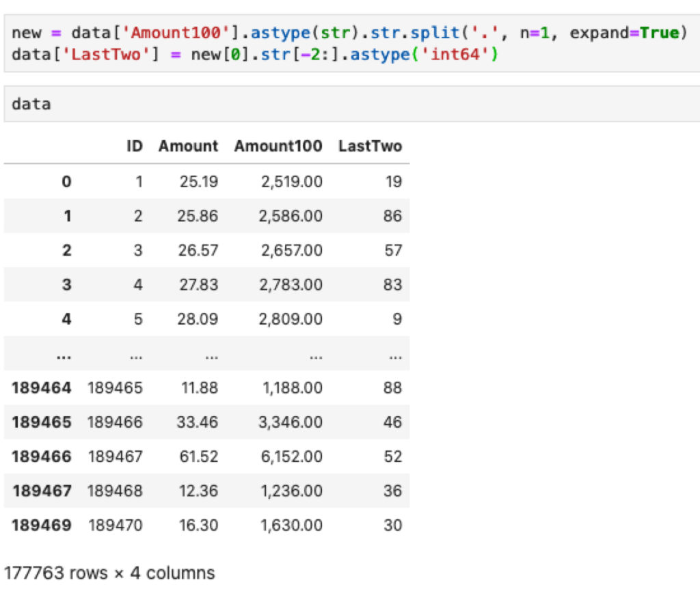The height and width of the screenshot is (602, 700).
Task: Click the Amount column header
Action: pyautogui.click(x=189, y=146)
